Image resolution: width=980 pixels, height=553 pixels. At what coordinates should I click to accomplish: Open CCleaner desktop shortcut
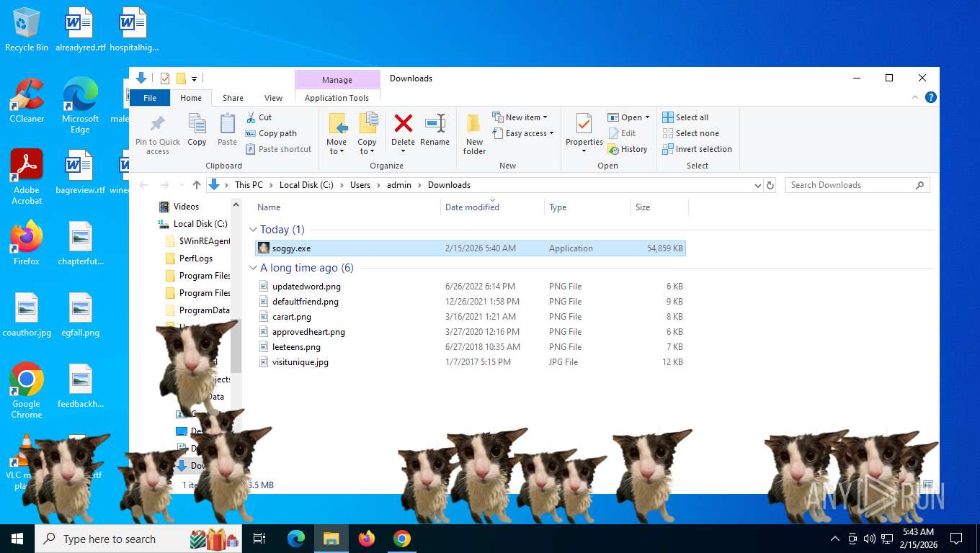click(27, 100)
